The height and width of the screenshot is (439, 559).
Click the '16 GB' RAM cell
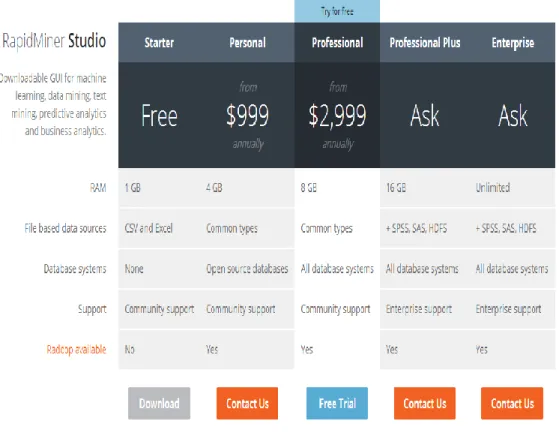(396, 188)
